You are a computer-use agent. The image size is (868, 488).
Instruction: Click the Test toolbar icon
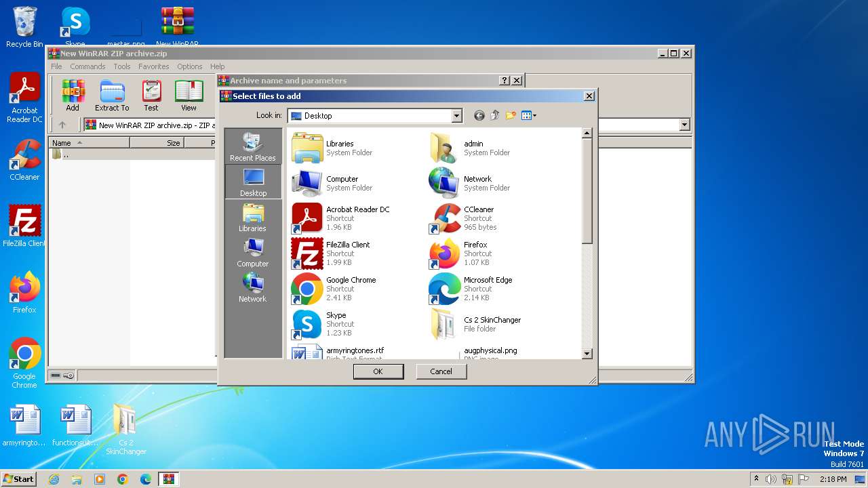click(x=151, y=96)
